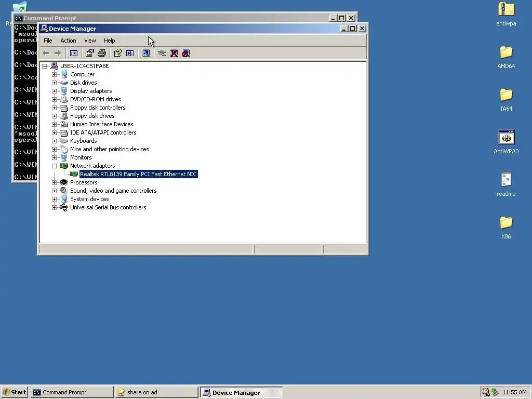Expand Sound, video and game controllers
Viewport: 532px width, 399px height.
coord(54,191)
